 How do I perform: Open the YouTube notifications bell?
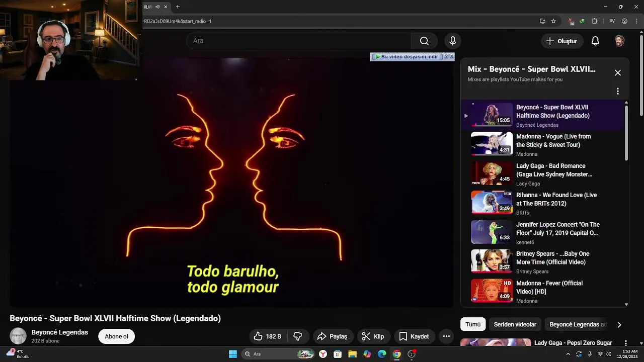click(595, 41)
